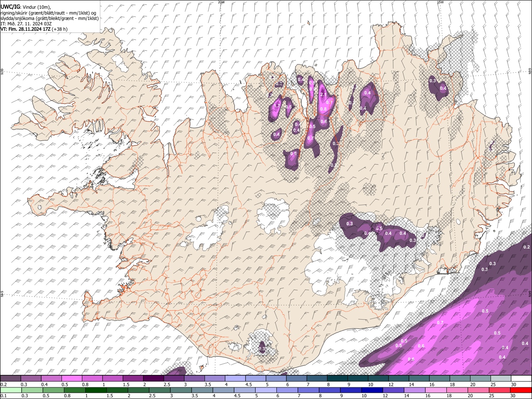
Task: Click the '15W' longitude label
Action: pyautogui.click(x=440, y=2)
